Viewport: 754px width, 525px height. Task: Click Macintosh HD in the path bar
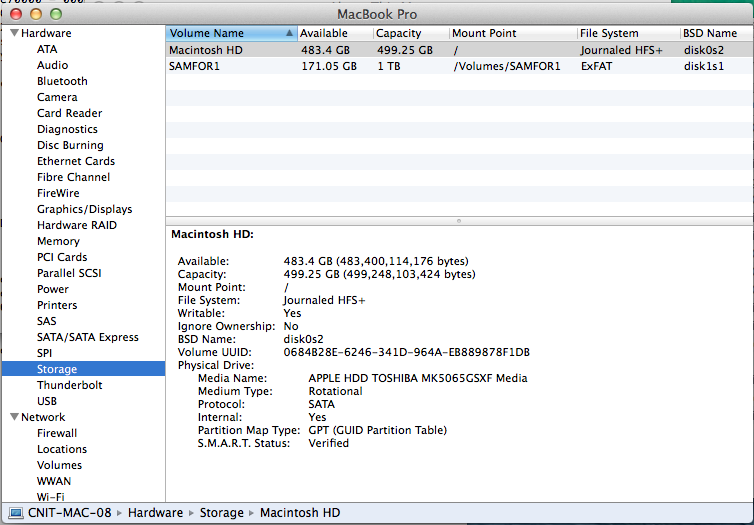(300, 513)
